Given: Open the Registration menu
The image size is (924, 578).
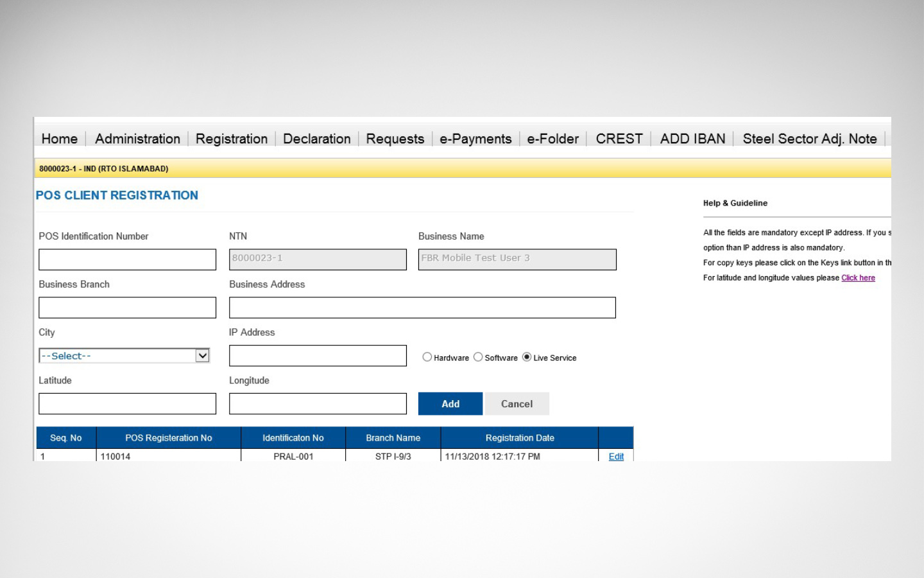Looking at the screenshot, I should pyautogui.click(x=232, y=139).
